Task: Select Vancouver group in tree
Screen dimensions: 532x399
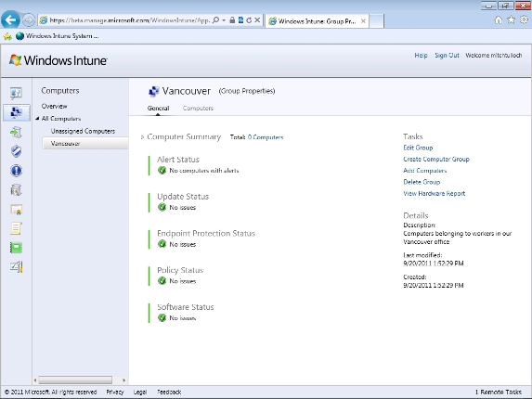Action: pos(85,144)
